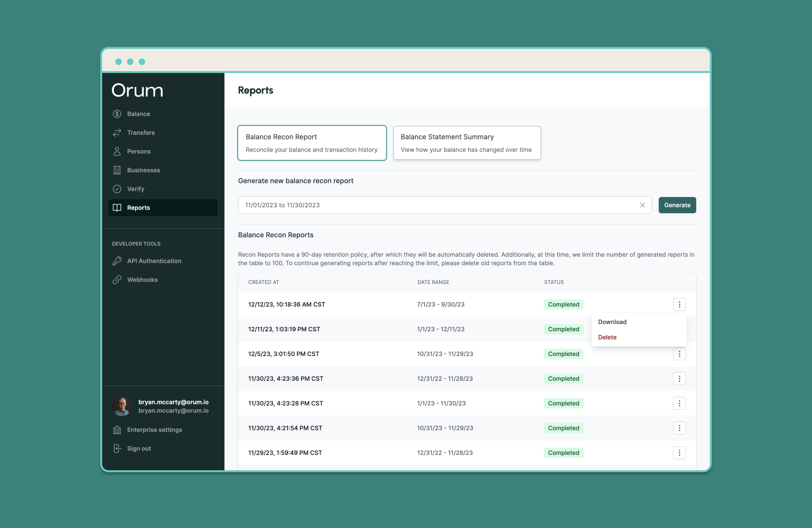Open Transfers via the arrows icon
This screenshot has height=528, width=812.
(x=117, y=133)
